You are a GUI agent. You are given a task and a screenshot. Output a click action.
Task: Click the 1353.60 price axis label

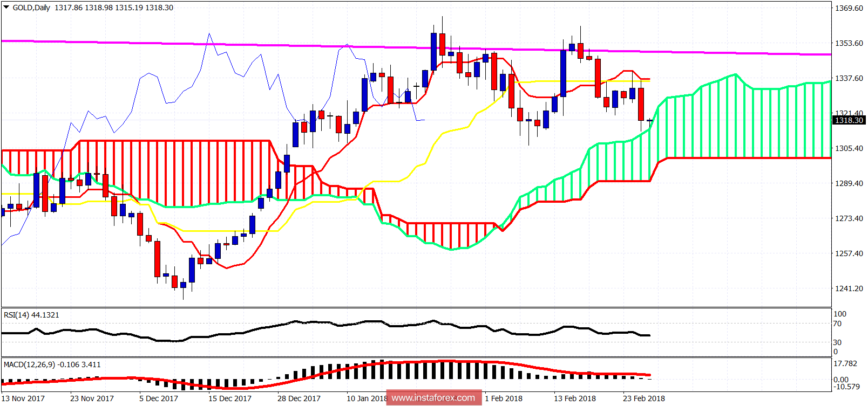pos(849,43)
